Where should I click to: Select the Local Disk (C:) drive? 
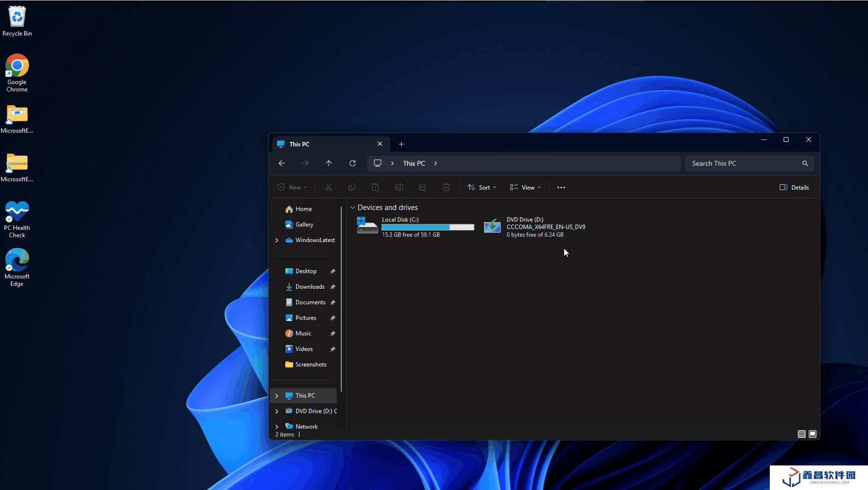pos(415,227)
